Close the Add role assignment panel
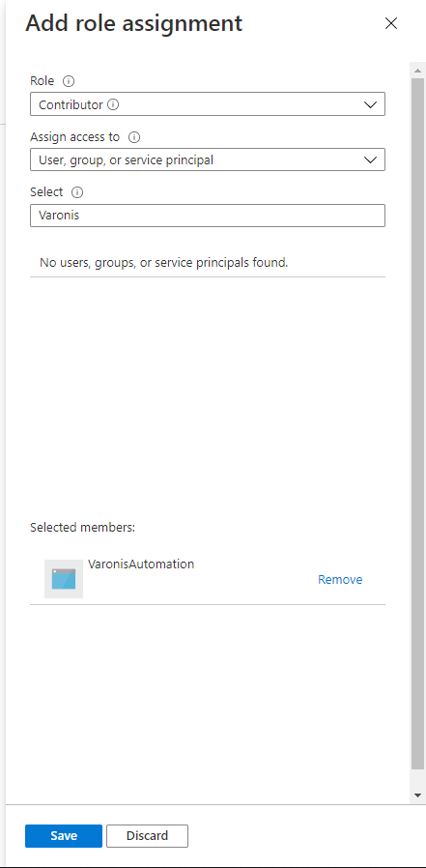Screen dimensions: 426x868 click(391, 23)
